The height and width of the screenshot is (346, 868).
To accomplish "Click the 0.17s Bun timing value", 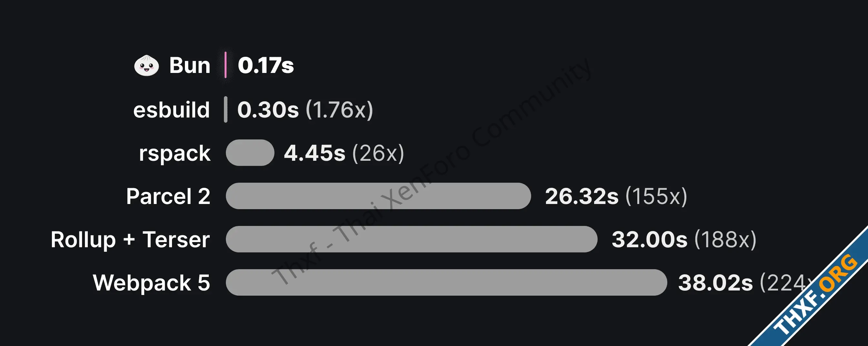I will pos(266,66).
